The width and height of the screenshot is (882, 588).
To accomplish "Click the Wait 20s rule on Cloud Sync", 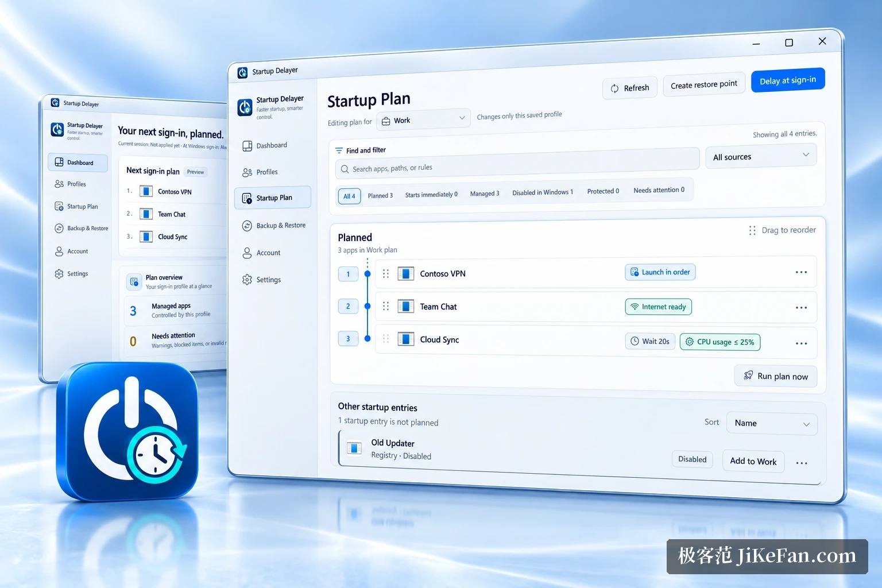I will click(650, 341).
